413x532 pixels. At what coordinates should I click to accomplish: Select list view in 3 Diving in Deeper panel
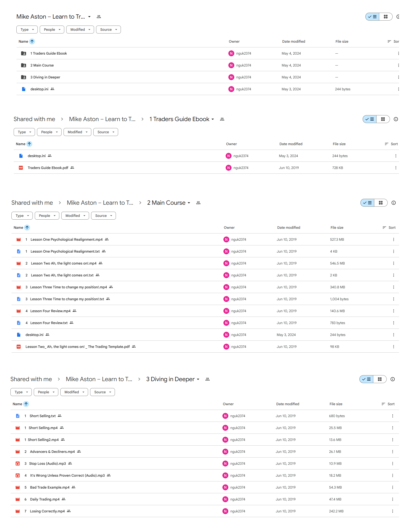click(x=366, y=379)
